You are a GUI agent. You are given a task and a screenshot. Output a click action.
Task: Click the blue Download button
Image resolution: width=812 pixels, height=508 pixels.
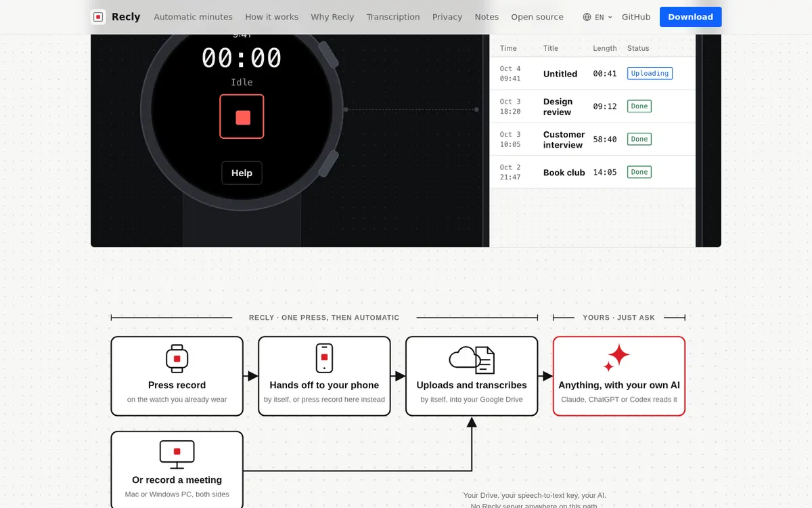tap(690, 17)
